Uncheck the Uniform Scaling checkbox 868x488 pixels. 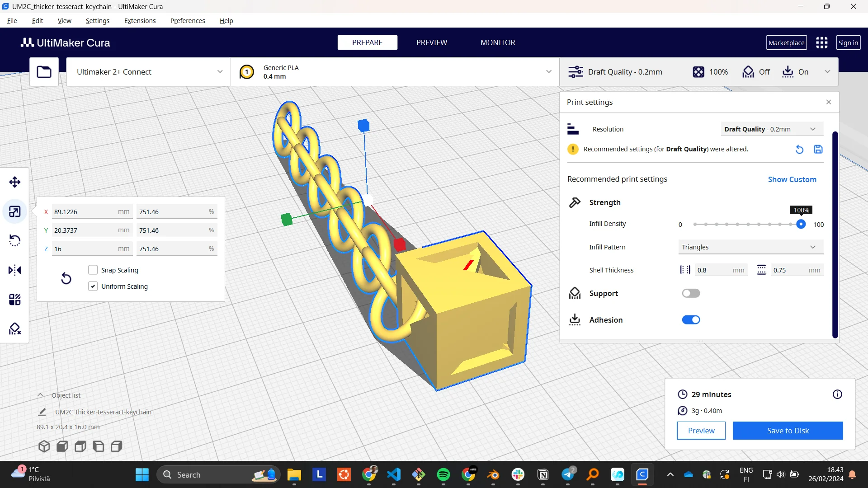tap(93, 286)
